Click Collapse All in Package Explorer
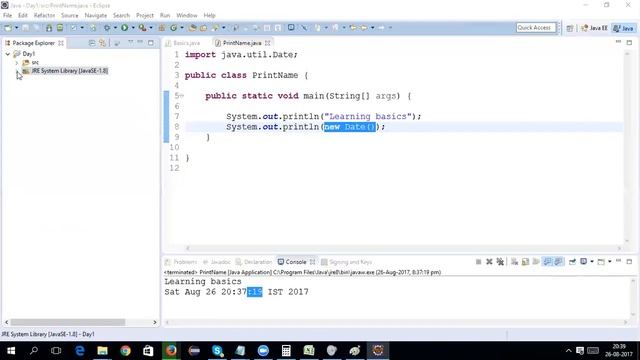 pyautogui.click(x=92, y=43)
